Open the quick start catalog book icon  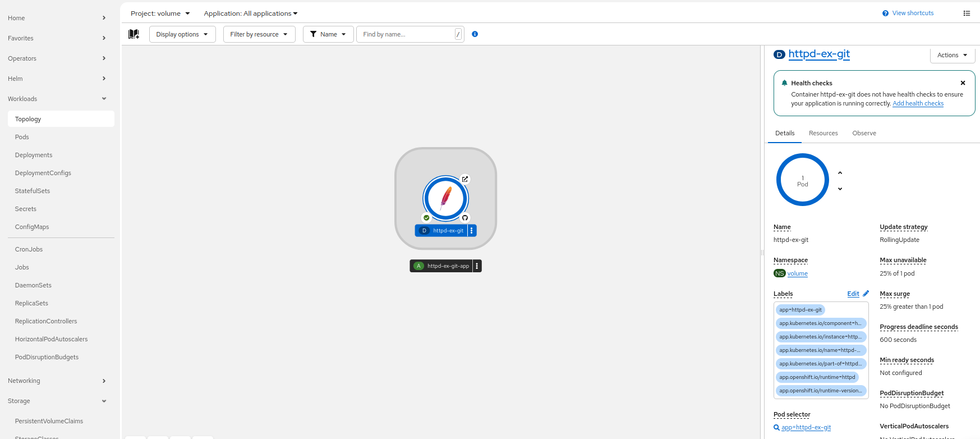click(134, 34)
